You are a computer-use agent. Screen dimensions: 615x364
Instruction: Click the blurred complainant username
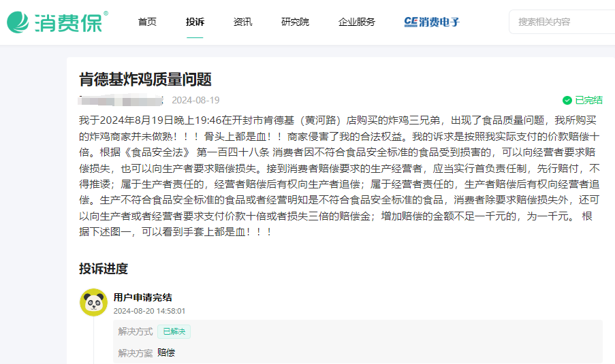pos(121,100)
